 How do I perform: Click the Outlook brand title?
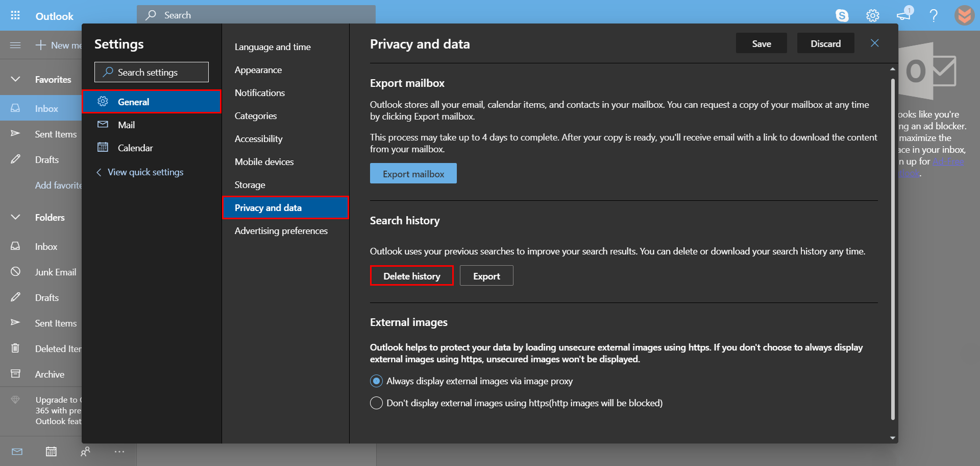(x=54, y=16)
